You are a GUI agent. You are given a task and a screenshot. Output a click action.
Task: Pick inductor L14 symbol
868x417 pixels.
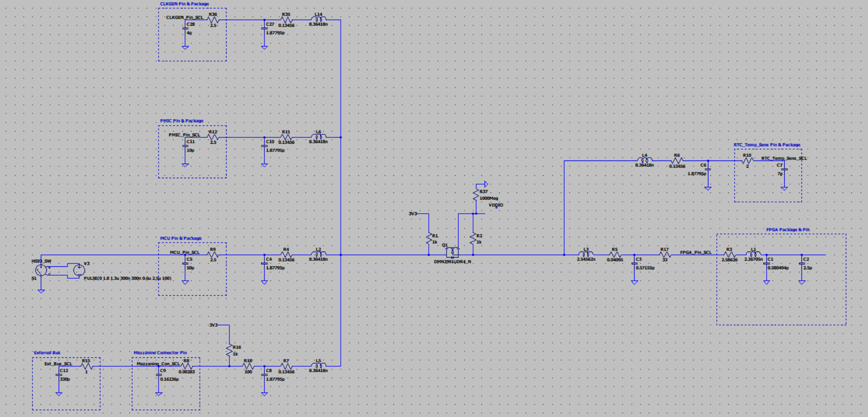click(318, 20)
